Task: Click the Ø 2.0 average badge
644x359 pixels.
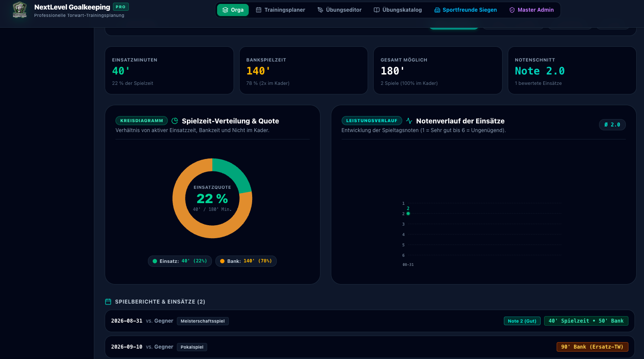Action: pos(612,125)
